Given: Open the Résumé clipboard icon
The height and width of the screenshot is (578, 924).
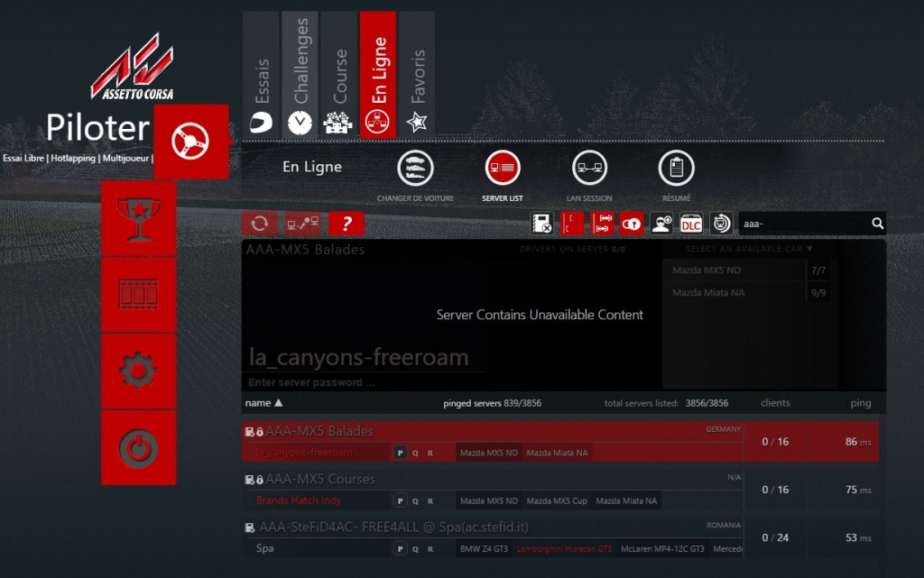Looking at the screenshot, I should point(676,168).
